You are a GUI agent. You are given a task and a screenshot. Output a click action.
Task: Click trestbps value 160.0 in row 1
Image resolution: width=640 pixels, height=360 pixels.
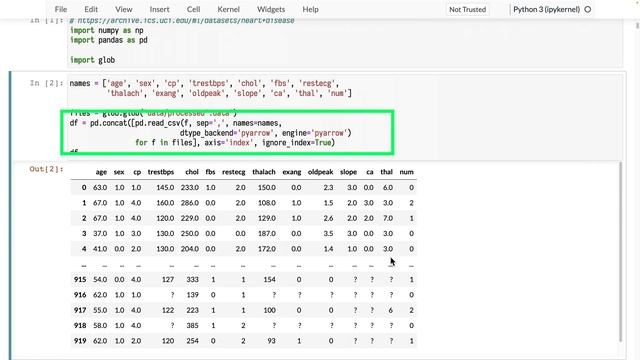[165, 203]
